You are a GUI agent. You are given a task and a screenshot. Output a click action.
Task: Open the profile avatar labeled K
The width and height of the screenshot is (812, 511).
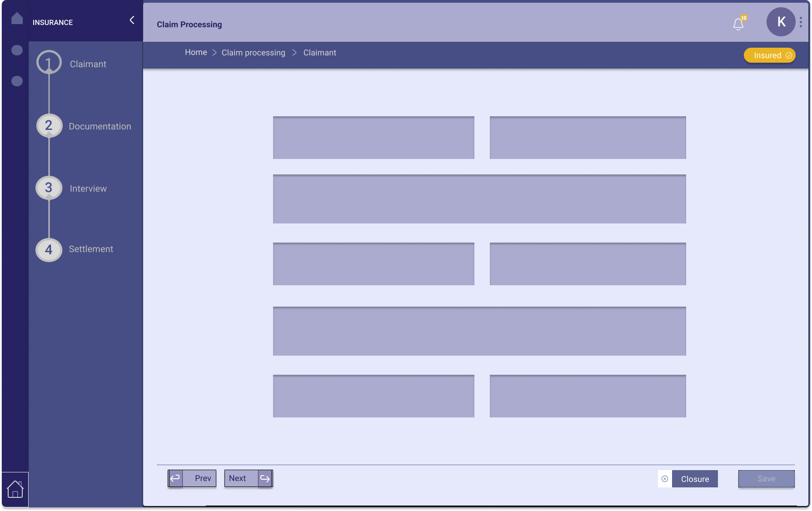(x=781, y=22)
